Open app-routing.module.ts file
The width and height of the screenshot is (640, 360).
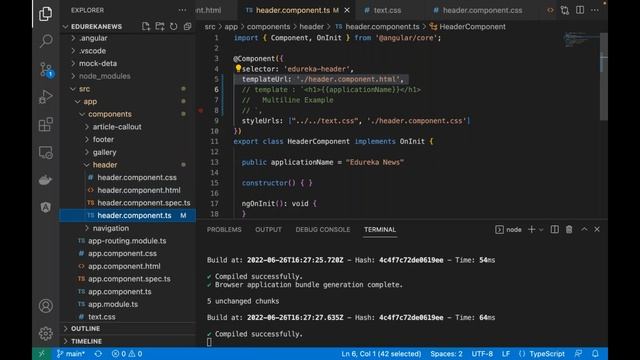[x=127, y=240]
